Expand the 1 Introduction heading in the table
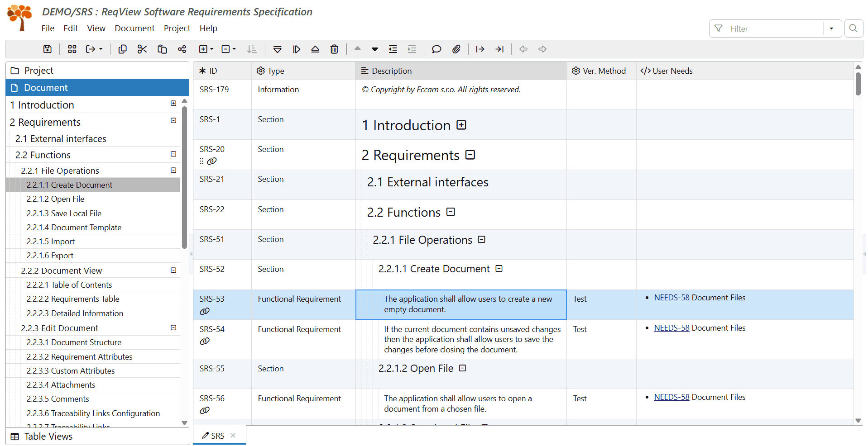 point(461,125)
